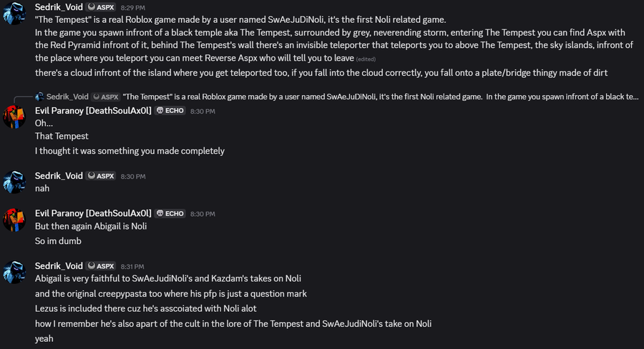Click the ASPX role badge beside the 8:29 PM timestamp
The height and width of the screenshot is (349, 644).
pyautogui.click(x=101, y=7)
